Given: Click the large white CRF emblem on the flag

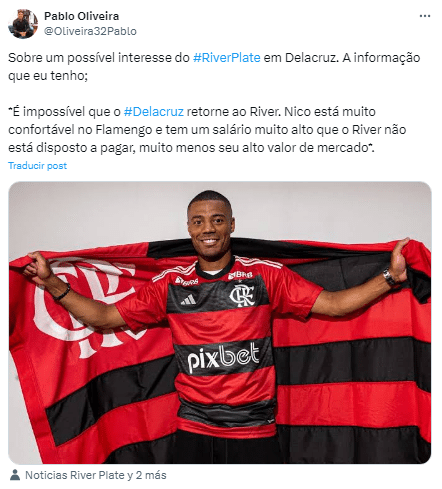Looking at the screenshot, I should pos(85,308).
